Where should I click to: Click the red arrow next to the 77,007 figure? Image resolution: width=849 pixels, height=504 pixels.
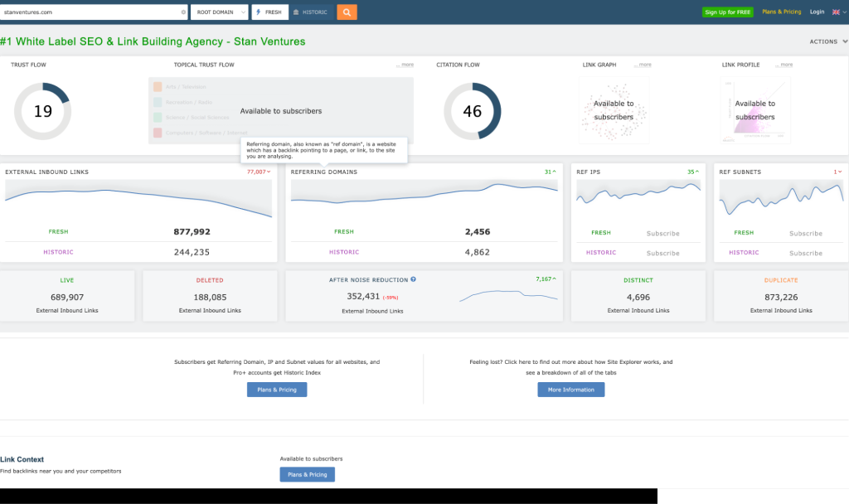point(267,172)
